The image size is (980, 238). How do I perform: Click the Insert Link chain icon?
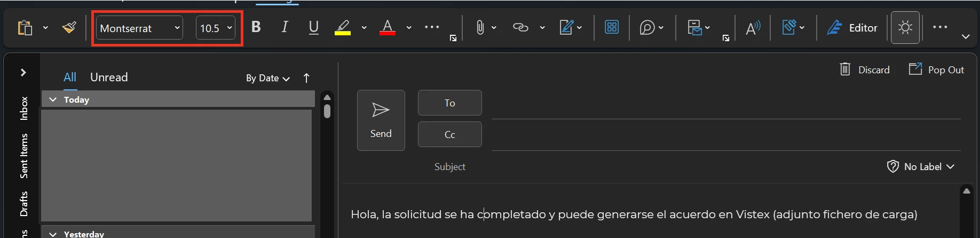pyautogui.click(x=520, y=27)
